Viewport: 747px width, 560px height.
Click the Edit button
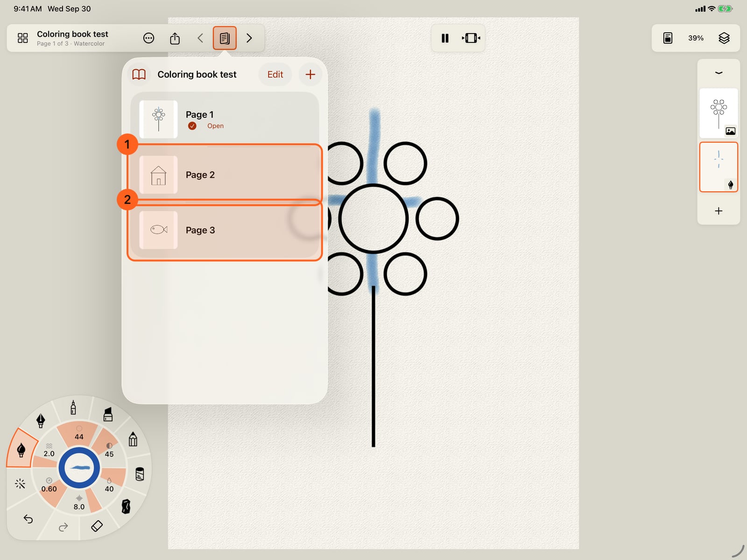coord(275,75)
